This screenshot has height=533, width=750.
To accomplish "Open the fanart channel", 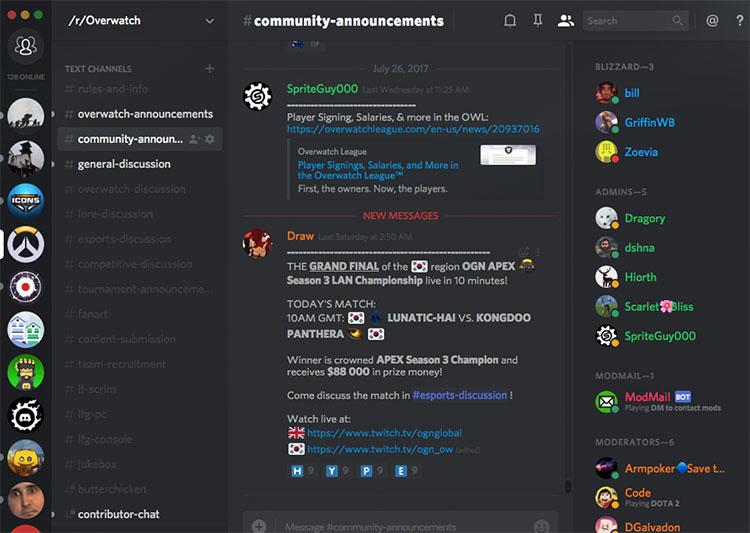I will point(139,314).
